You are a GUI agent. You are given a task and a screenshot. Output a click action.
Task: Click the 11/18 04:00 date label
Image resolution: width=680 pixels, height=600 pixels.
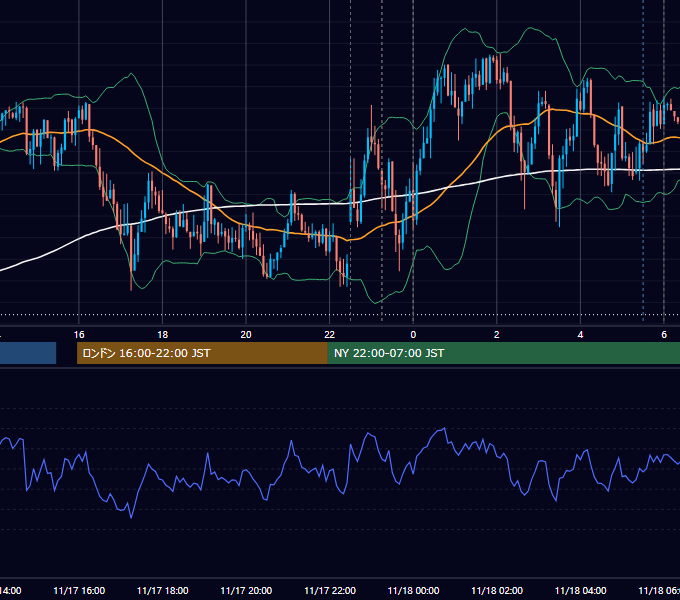coord(580,590)
